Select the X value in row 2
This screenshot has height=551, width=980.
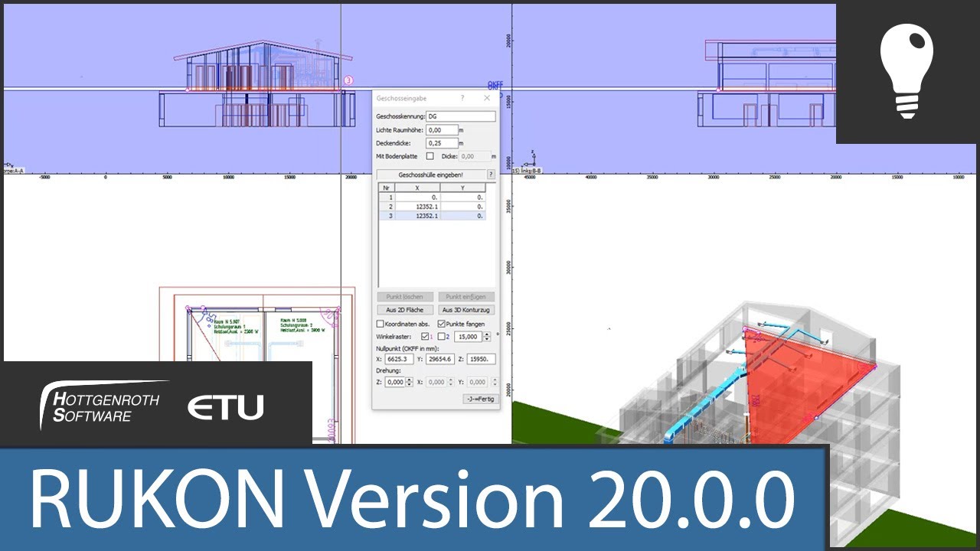coord(418,207)
